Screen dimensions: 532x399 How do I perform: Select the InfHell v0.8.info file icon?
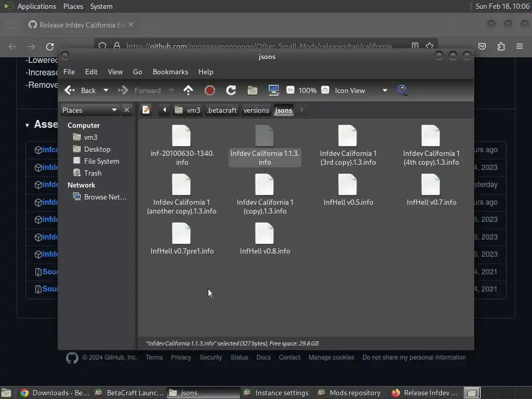264,233
